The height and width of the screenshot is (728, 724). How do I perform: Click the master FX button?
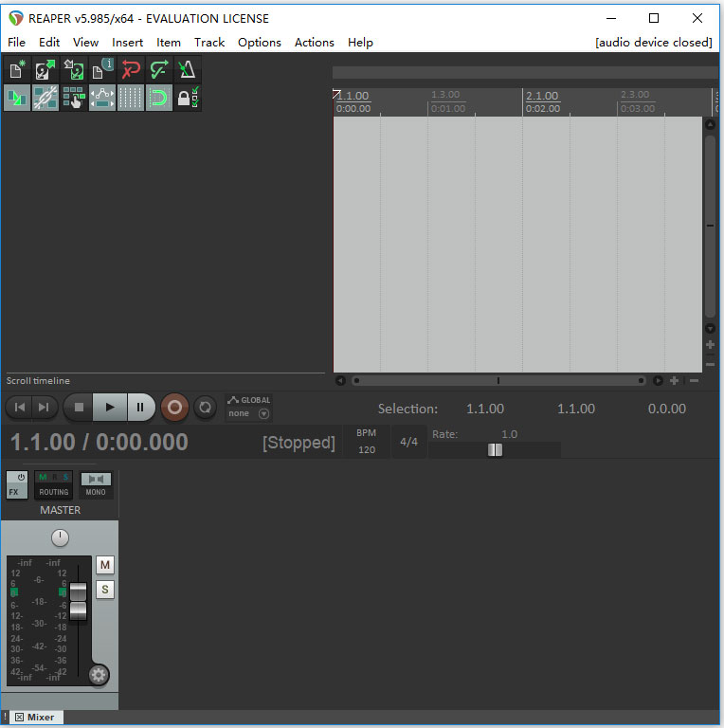pyautogui.click(x=16, y=484)
